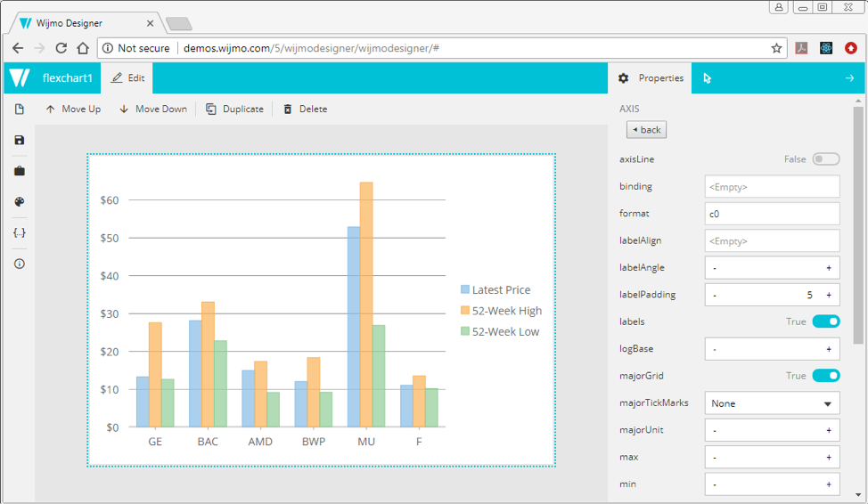Click the browser forward arrow
This screenshot has height=504, width=868.
tap(39, 48)
